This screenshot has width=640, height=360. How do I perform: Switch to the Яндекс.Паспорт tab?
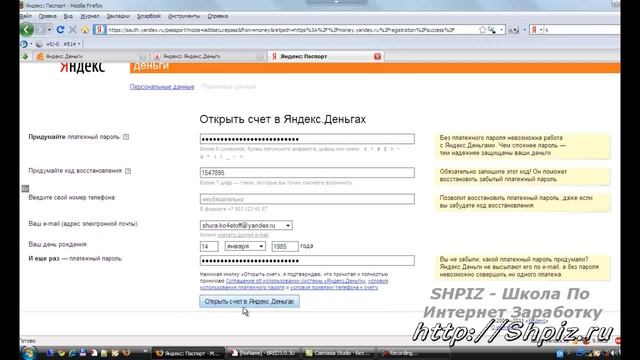(x=325, y=56)
